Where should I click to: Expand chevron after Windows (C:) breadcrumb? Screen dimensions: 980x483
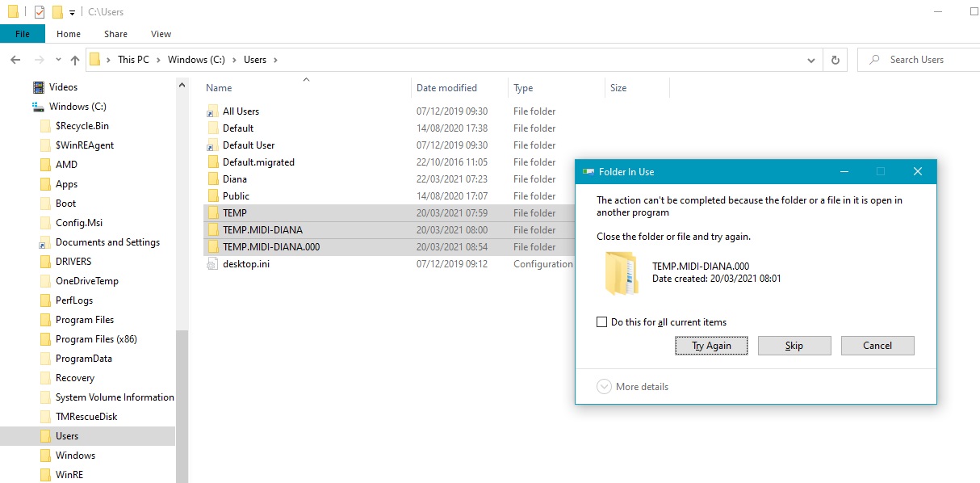pos(235,60)
